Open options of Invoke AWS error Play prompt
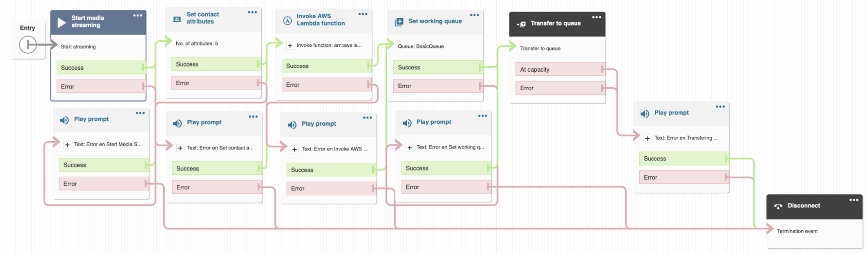Viewport: 868px width, 253px height. tap(368, 118)
